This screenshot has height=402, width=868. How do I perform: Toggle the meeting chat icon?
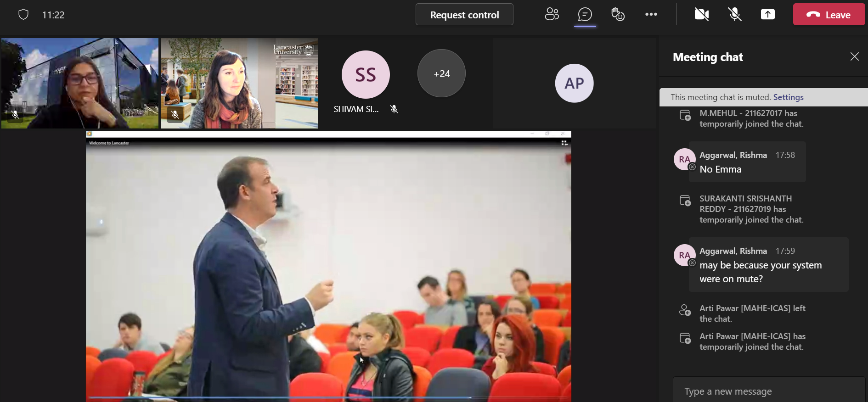585,15
